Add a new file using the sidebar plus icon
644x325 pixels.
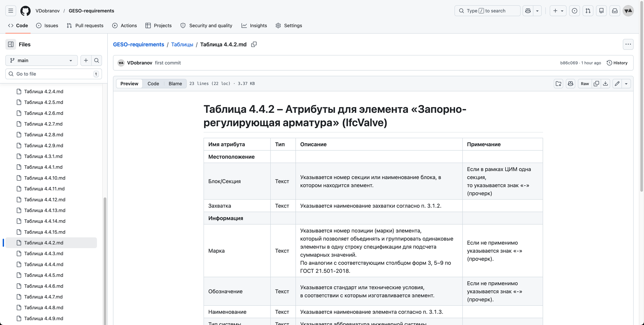86,60
